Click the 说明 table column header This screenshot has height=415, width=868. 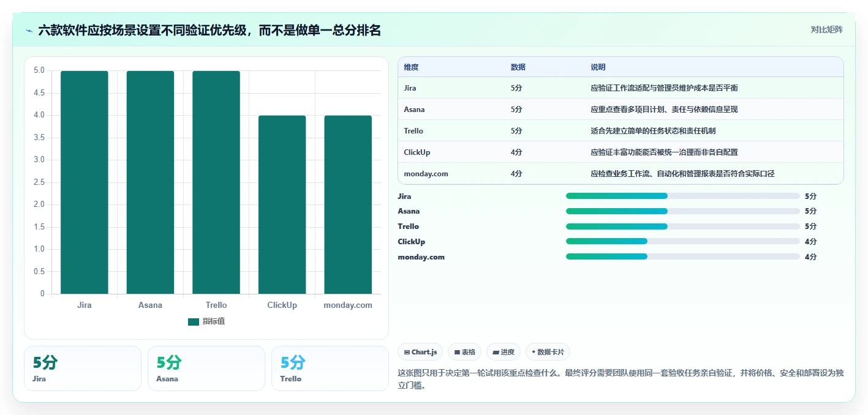click(x=598, y=67)
